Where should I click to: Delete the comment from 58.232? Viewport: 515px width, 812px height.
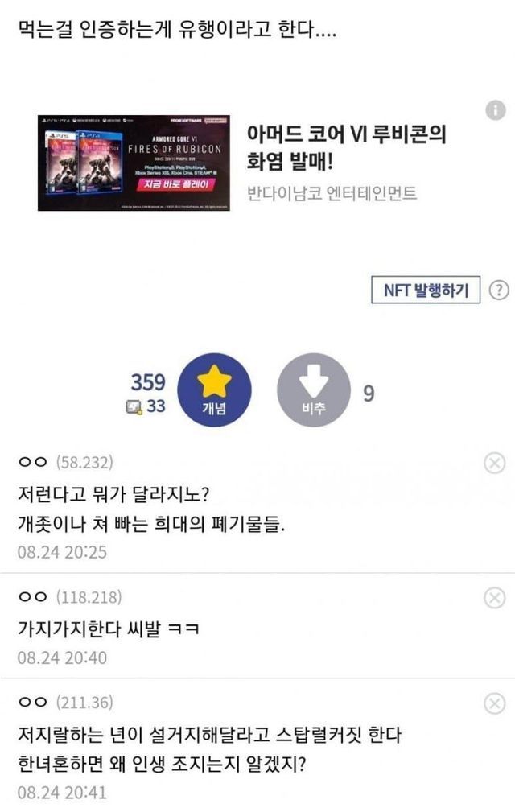point(494,463)
